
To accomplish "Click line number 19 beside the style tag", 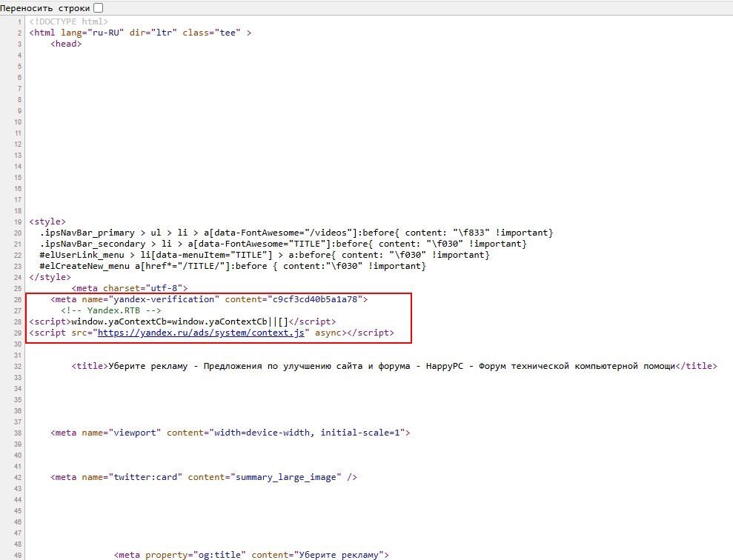I will [x=18, y=221].
